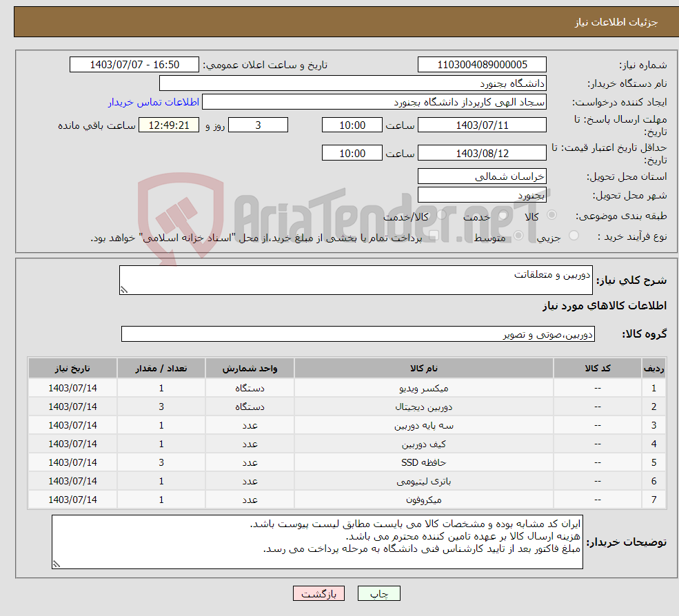Click the اطلاعات کالاهای مورد نیاز section heading
Viewport: 679px width, 616px height.
point(605,306)
